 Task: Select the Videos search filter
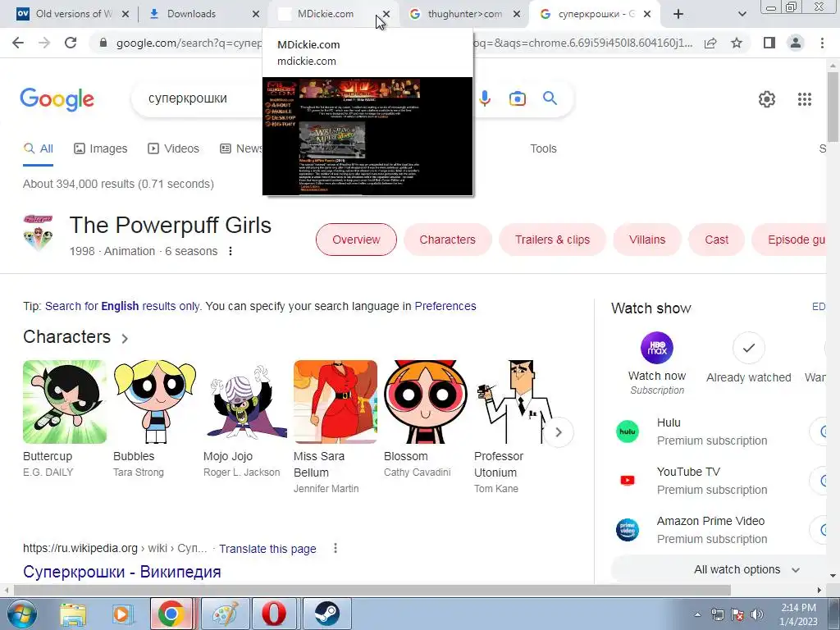[x=173, y=148]
